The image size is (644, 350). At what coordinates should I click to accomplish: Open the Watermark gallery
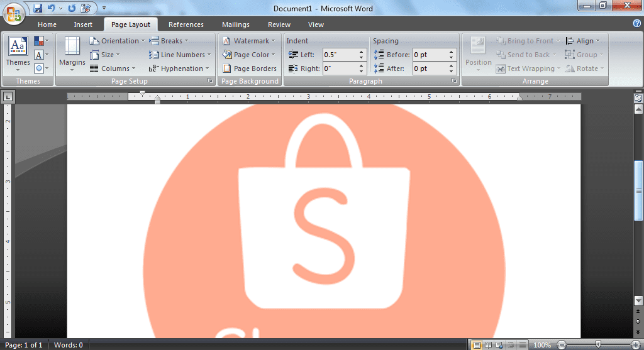pyautogui.click(x=249, y=41)
